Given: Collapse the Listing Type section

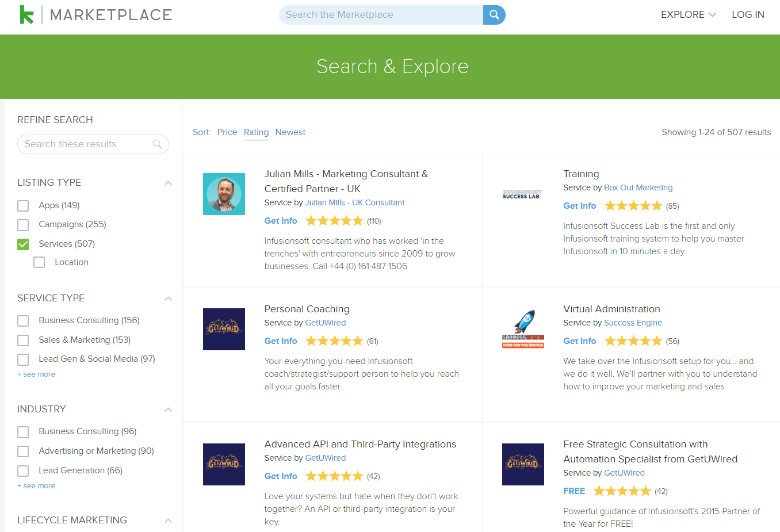Looking at the screenshot, I should click(x=168, y=183).
